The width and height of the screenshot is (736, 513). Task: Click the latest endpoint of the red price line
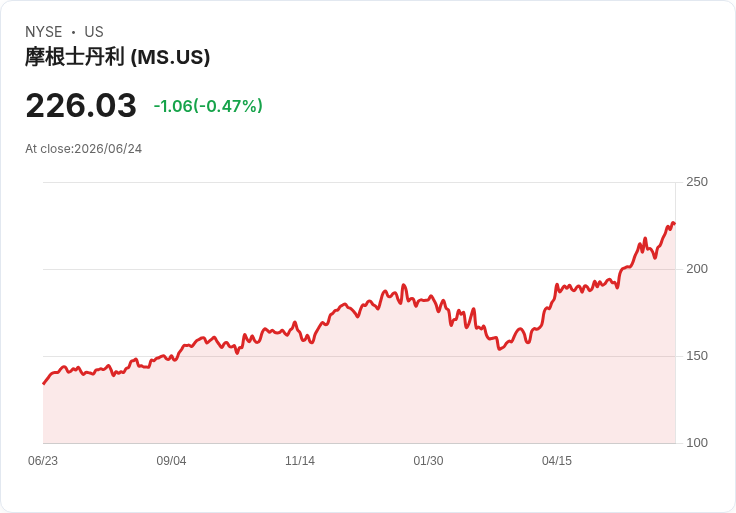(674, 223)
